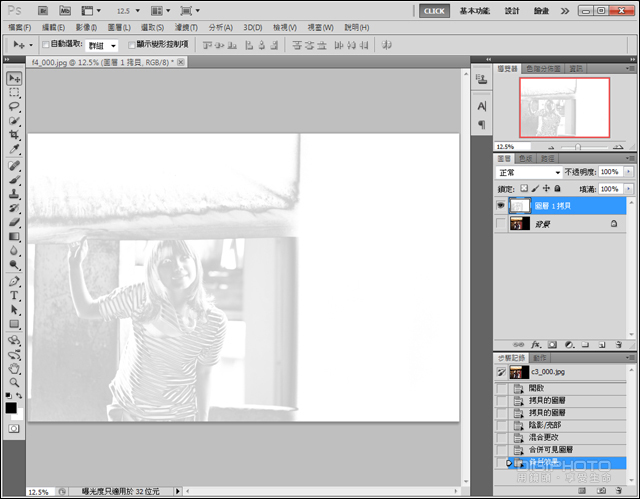Viewport: 640px width, 499px height.
Task: Select the Horizontal Type tool
Action: pyautogui.click(x=14, y=295)
